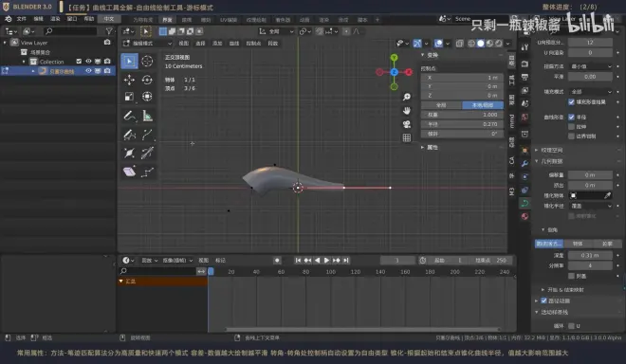Toggle camera view icon in viewport
This screenshot has width=626, height=364.
pos(406,124)
